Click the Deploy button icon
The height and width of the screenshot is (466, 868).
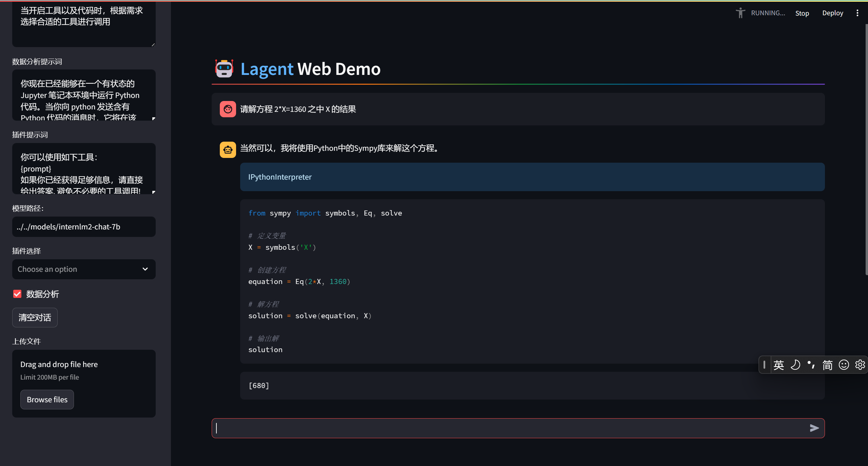(x=832, y=12)
